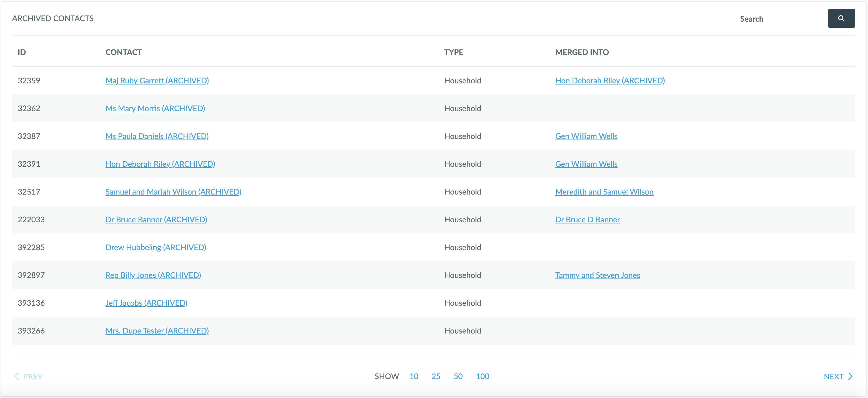Open Samuel and Mariah Wilson archived contact
The height and width of the screenshot is (398, 868).
coord(173,192)
